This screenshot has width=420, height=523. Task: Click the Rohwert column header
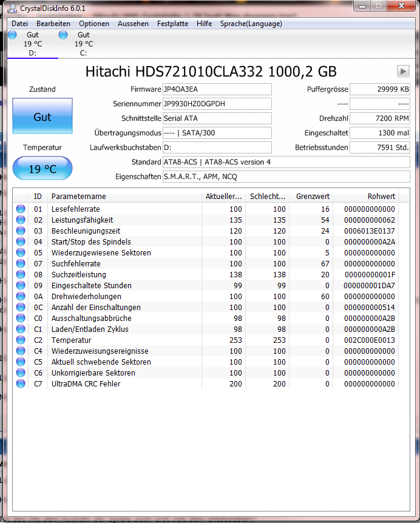(x=366, y=197)
